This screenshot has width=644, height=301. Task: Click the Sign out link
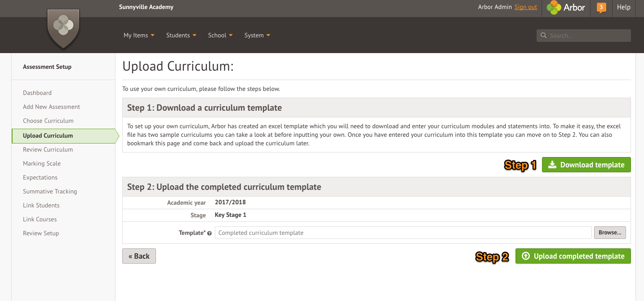(526, 7)
